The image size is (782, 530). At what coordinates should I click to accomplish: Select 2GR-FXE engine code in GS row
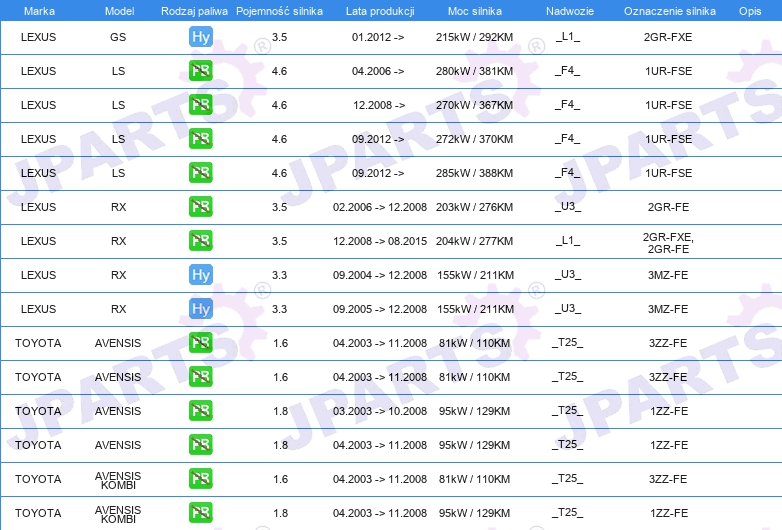668,37
